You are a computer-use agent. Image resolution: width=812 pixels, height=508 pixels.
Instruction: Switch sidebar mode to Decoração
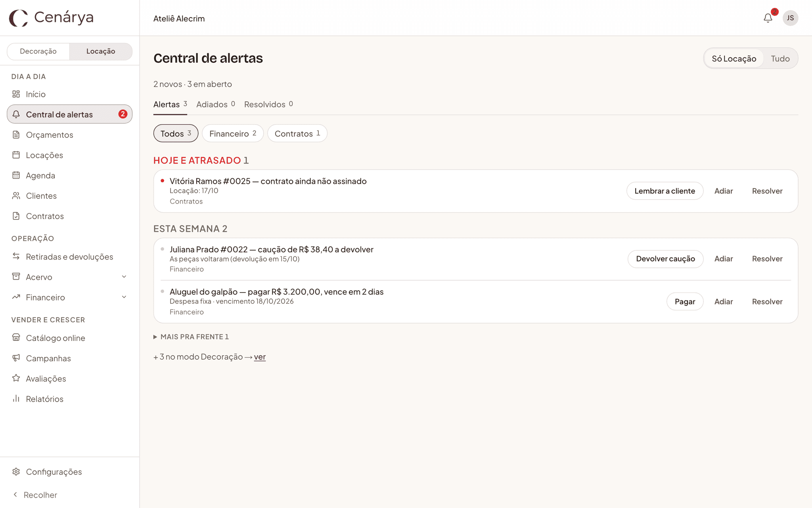point(38,51)
